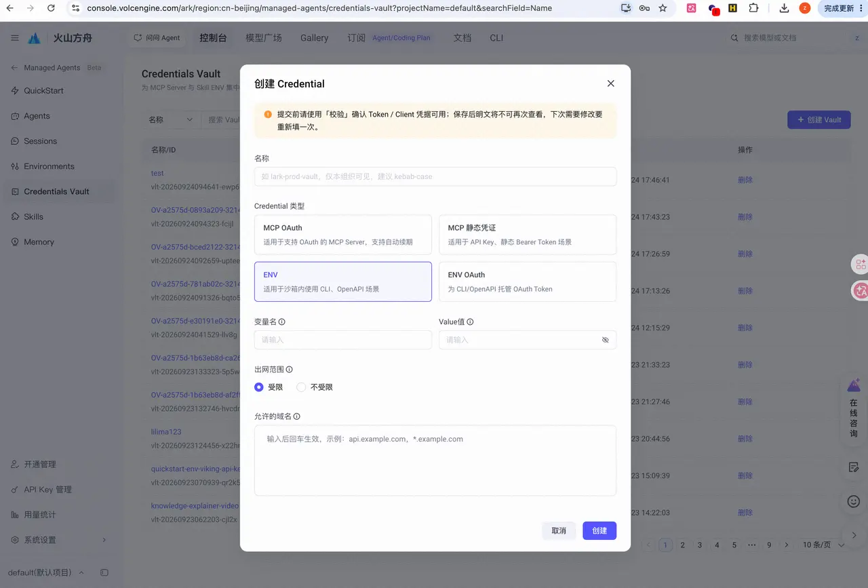This screenshot has height=588, width=868.
Task: Open the browser downloads icon
Action: point(784,8)
